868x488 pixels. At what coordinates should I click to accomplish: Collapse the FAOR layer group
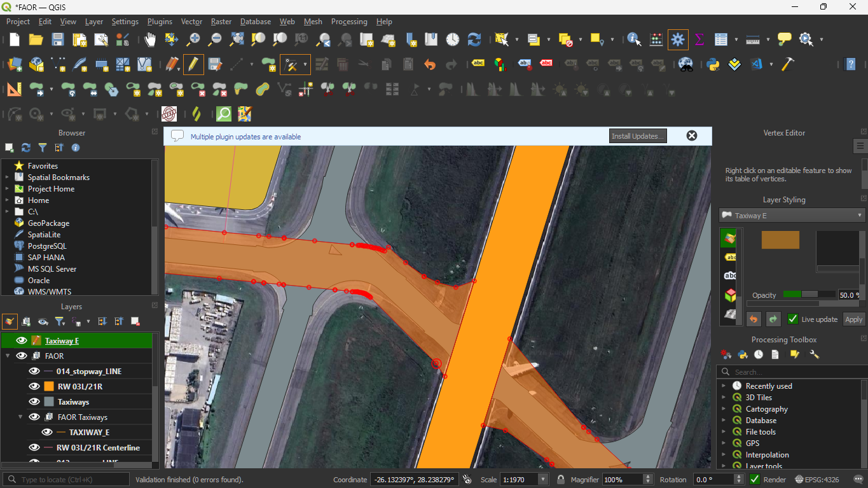pos(8,356)
